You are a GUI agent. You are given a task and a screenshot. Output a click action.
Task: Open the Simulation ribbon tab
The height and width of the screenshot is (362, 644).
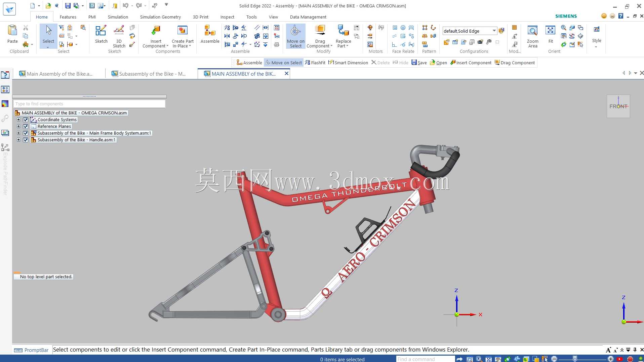click(118, 17)
